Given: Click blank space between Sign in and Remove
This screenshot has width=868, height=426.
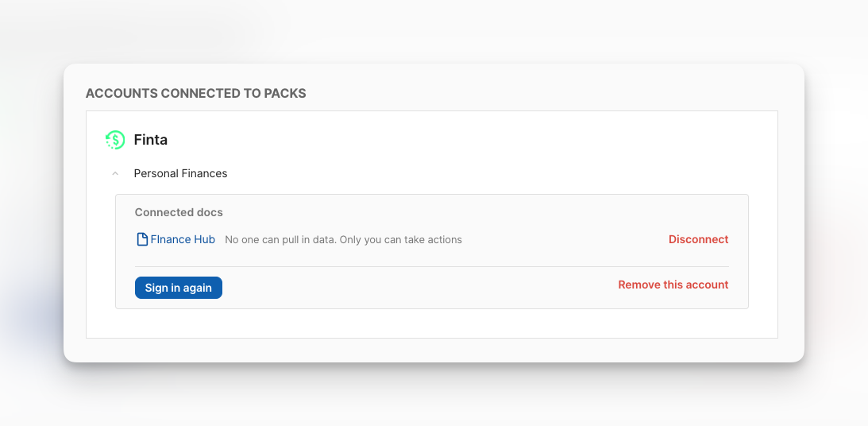Looking at the screenshot, I should pos(419,287).
